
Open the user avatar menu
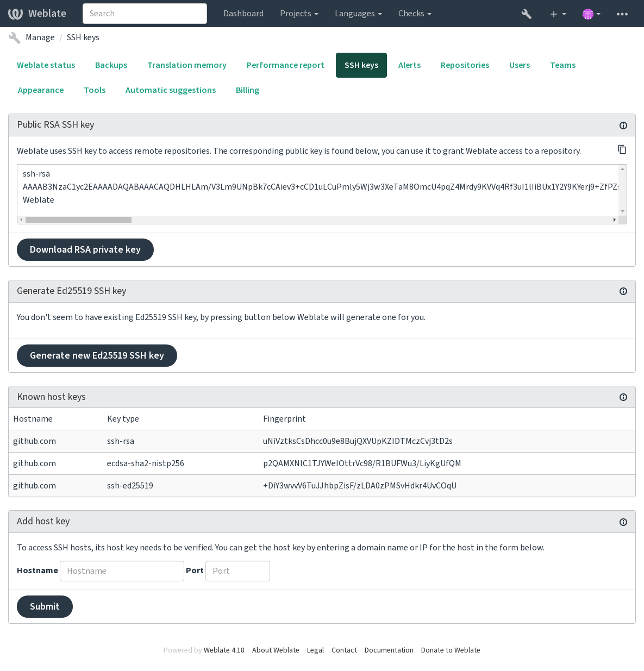[x=591, y=14]
